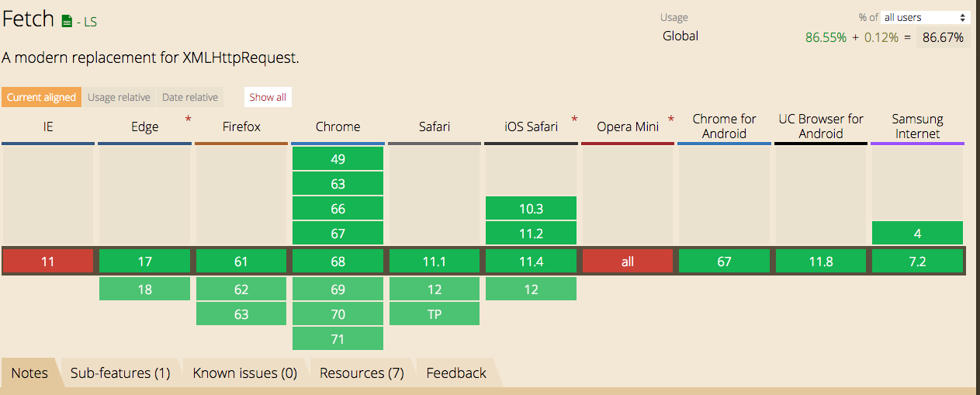Click the Samsung Internet 7.2 cell
This screenshot has height=395, width=980.
point(917,262)
